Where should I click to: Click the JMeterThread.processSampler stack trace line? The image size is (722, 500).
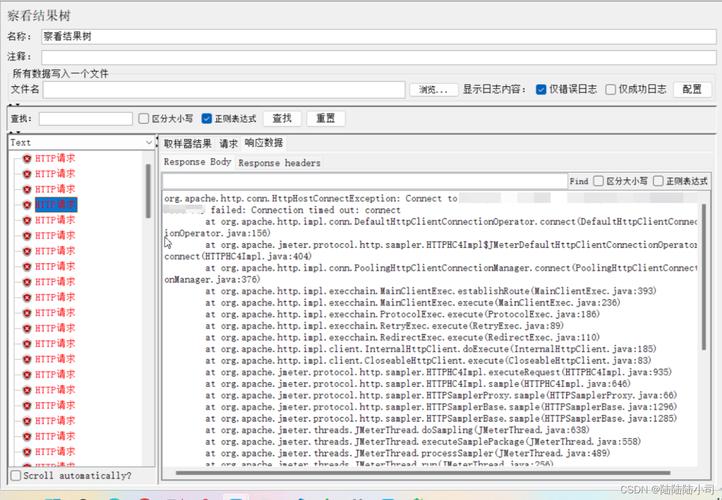[x=408, y=453]
